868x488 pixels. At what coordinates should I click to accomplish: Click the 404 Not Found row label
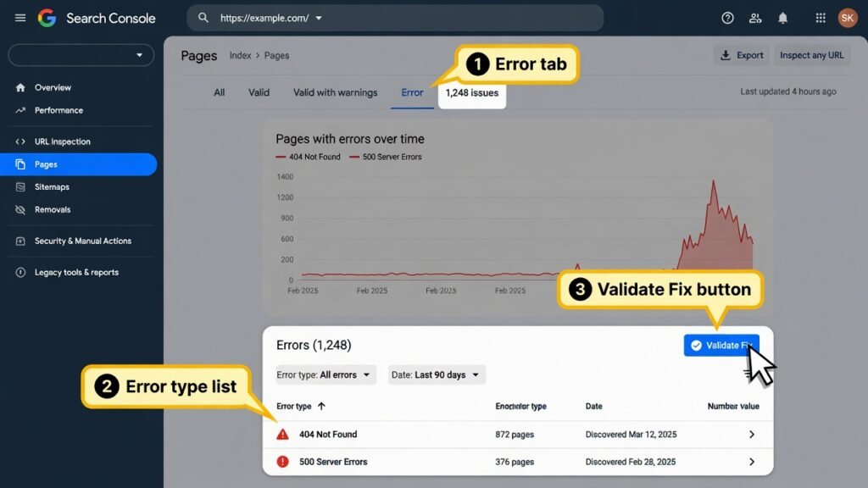pos(328,435)
